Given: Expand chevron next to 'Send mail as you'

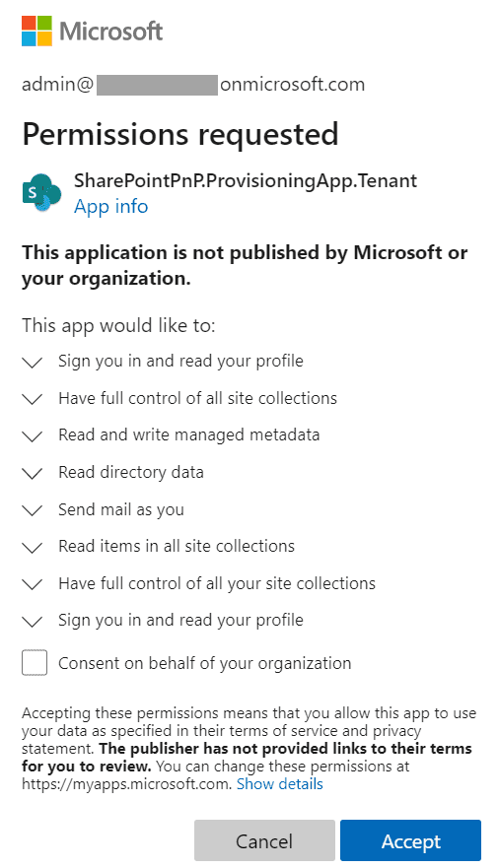Looking at the screenshot, I should coord(33,510).
